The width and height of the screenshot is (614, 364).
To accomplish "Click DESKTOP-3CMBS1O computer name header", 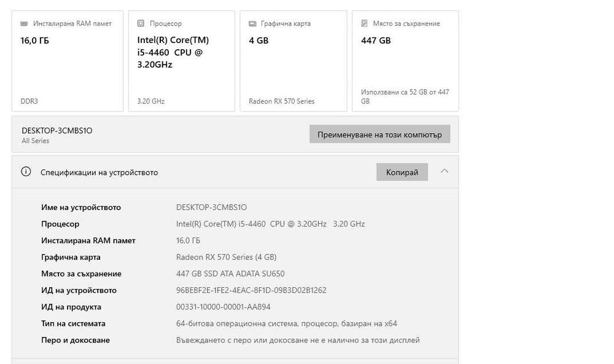I will click(x=57, y=130).
